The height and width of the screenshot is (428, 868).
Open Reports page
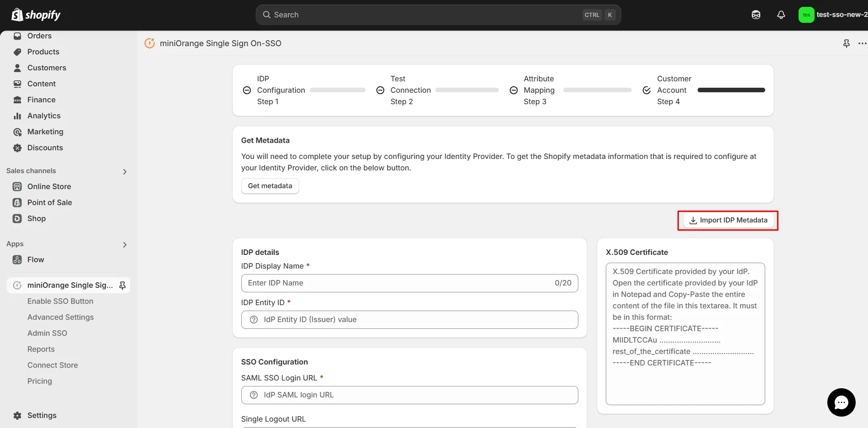click(x=41, y=349)
